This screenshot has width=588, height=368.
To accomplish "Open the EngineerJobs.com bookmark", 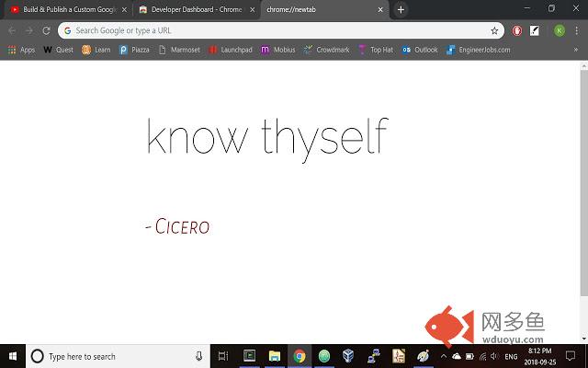I will [x=478, y=50].
